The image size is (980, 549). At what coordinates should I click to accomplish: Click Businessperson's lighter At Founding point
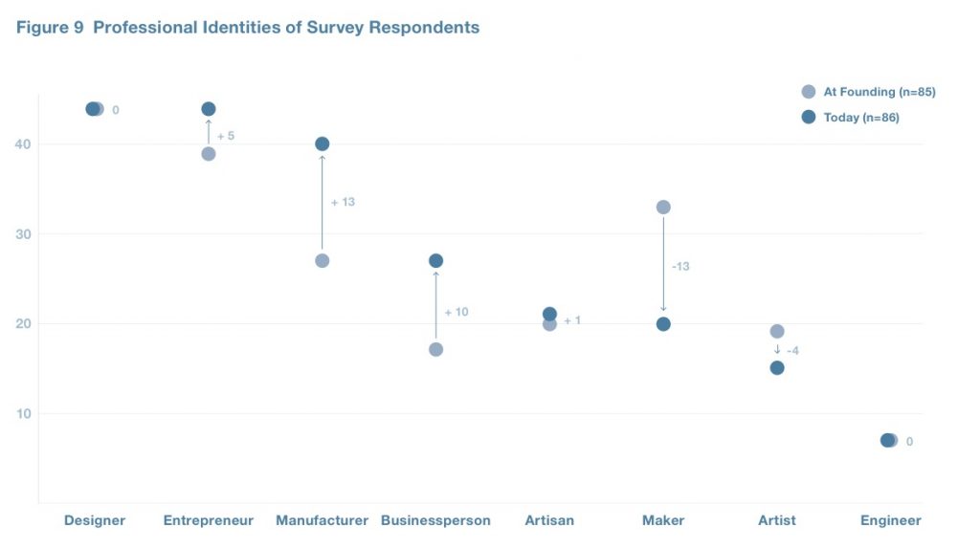click(x=436, y=349)
